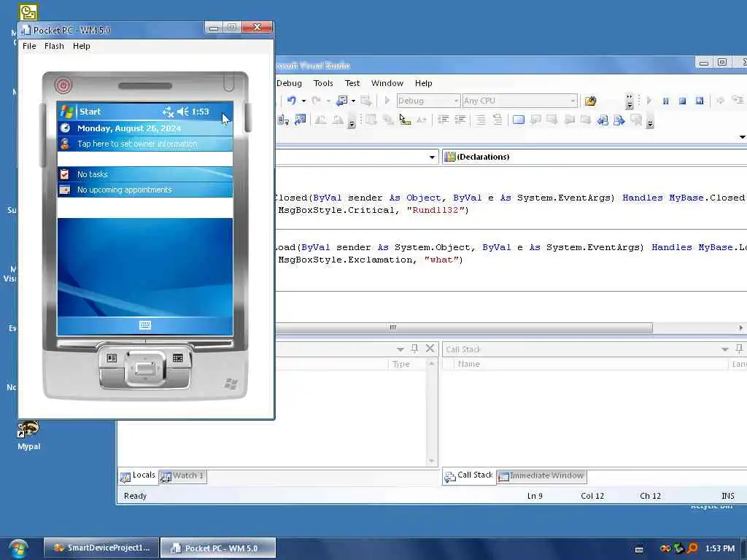Click the taskbar clock showing 1:53 PM
Screen dimensions: 747x560
point(720,548)
